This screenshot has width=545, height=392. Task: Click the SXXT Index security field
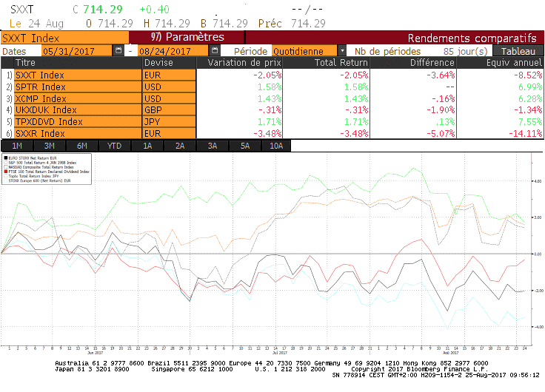78,75
